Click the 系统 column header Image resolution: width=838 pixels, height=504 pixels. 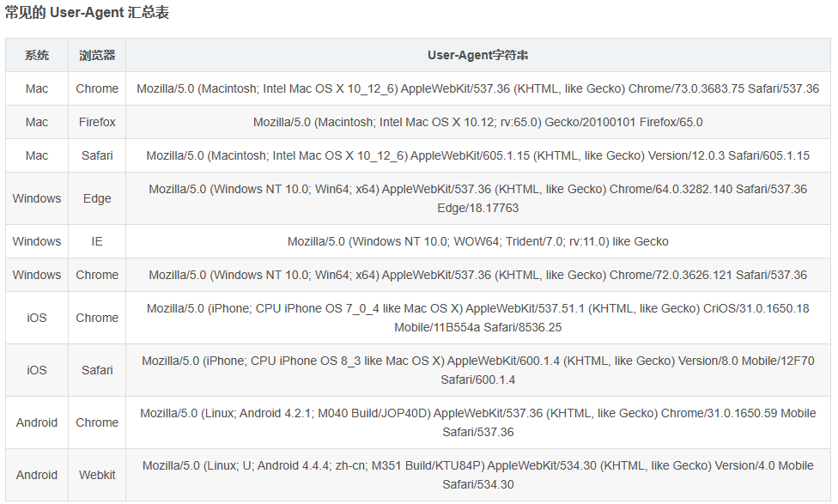37,55
